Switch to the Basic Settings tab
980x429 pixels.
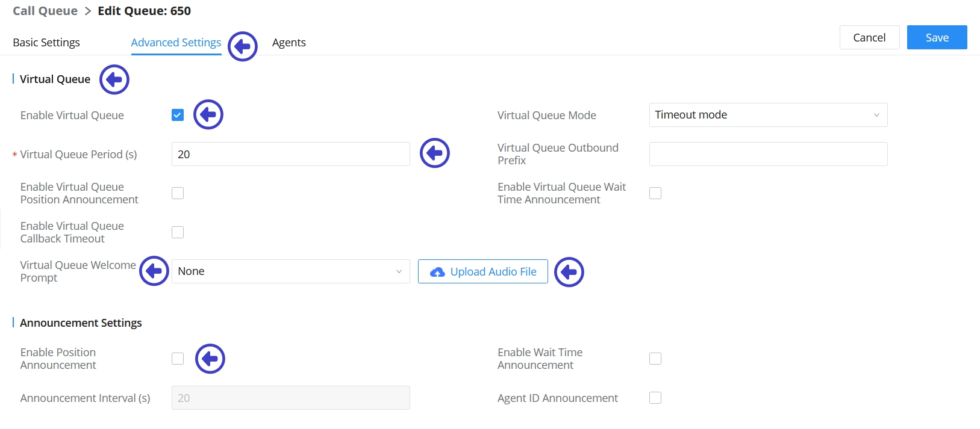coord(46,43)
